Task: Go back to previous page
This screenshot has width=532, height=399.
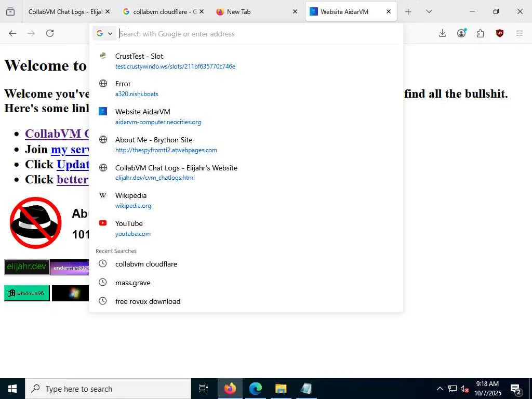Action: (12, 33)
